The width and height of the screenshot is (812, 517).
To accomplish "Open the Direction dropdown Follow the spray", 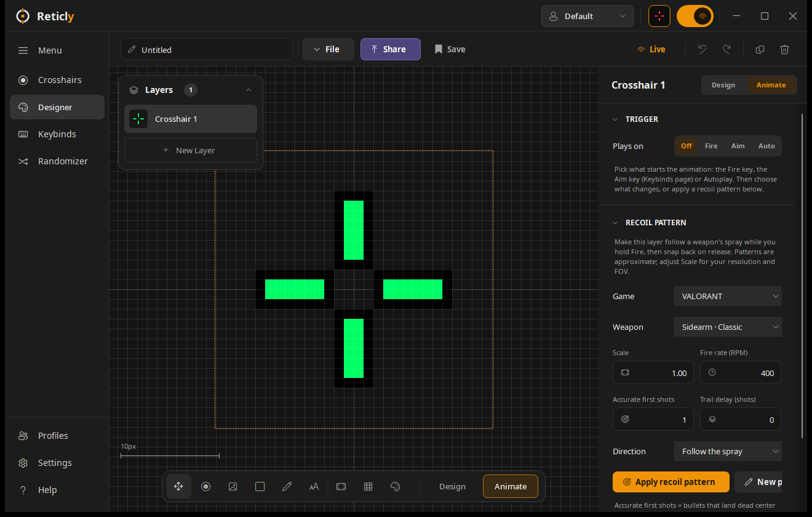I will [728, 451].
